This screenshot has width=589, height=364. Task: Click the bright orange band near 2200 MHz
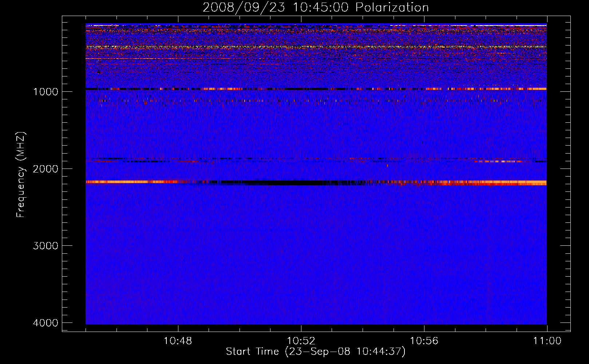(316, 183)
